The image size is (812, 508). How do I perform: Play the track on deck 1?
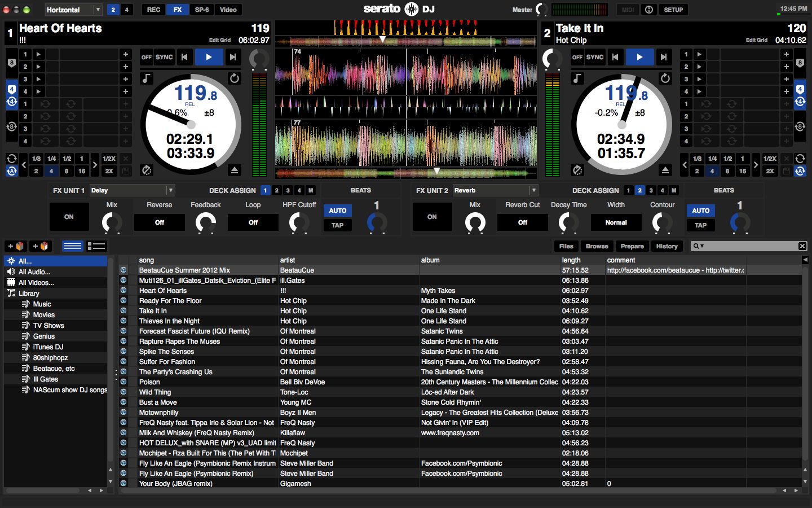pos(209,57)
